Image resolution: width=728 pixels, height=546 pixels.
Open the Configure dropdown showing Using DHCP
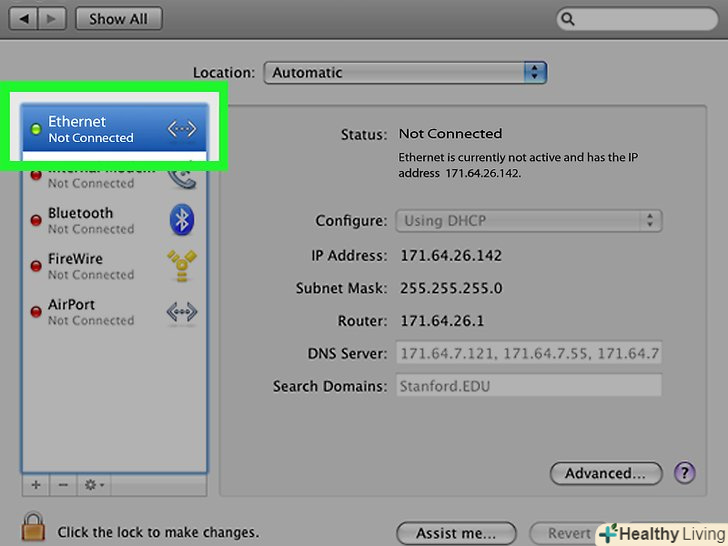(x=529, y=221)
